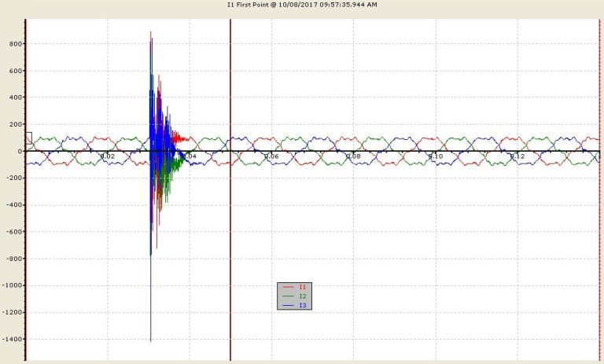This screenshot has height=364, width=604.
Task: Click the -1000 label on the y-axis
Action: [12, 285]
